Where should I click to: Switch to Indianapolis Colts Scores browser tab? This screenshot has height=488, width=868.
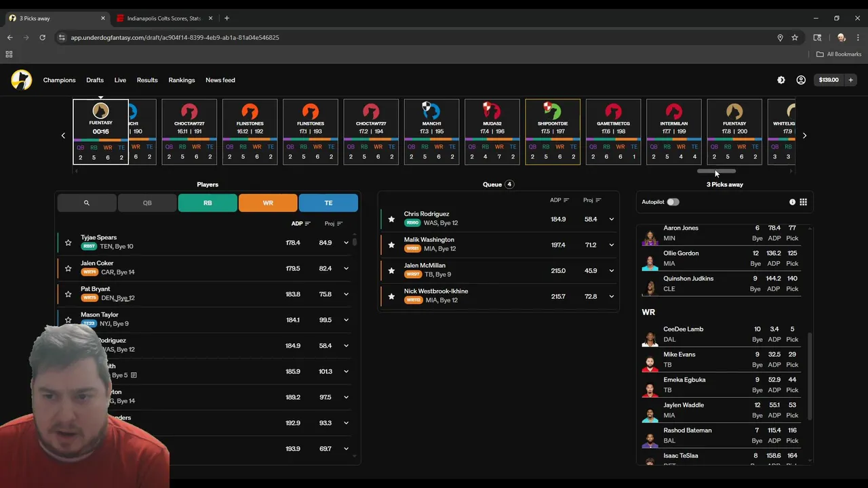pos(163,18)
